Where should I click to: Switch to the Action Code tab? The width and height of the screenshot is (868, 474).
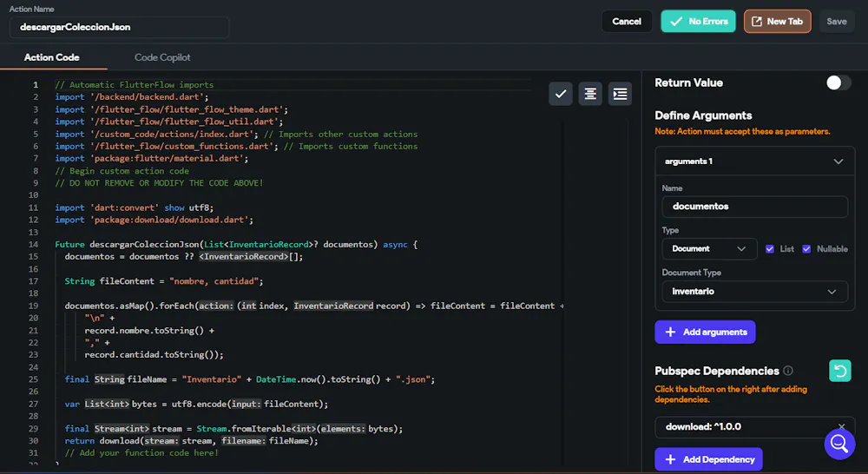pos(51,57)
